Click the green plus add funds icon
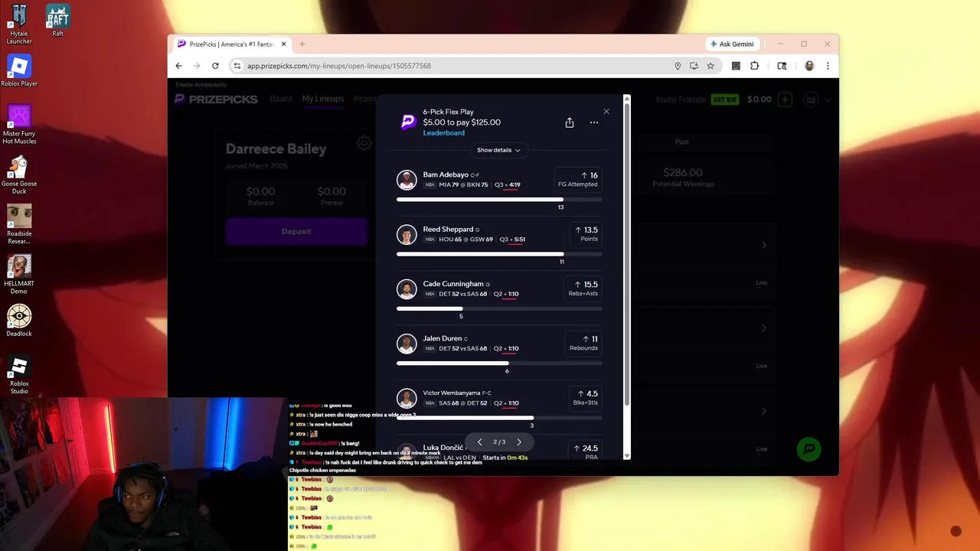 [x=785, y=99]
